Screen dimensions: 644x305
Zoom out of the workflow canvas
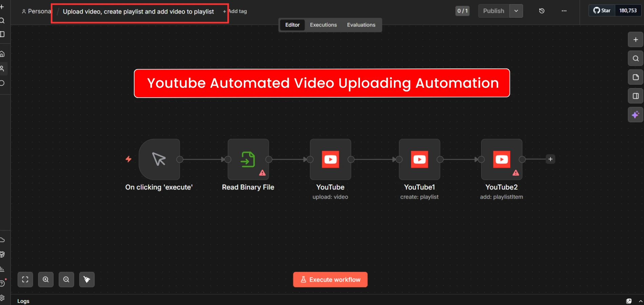click(x=66, y=280)
